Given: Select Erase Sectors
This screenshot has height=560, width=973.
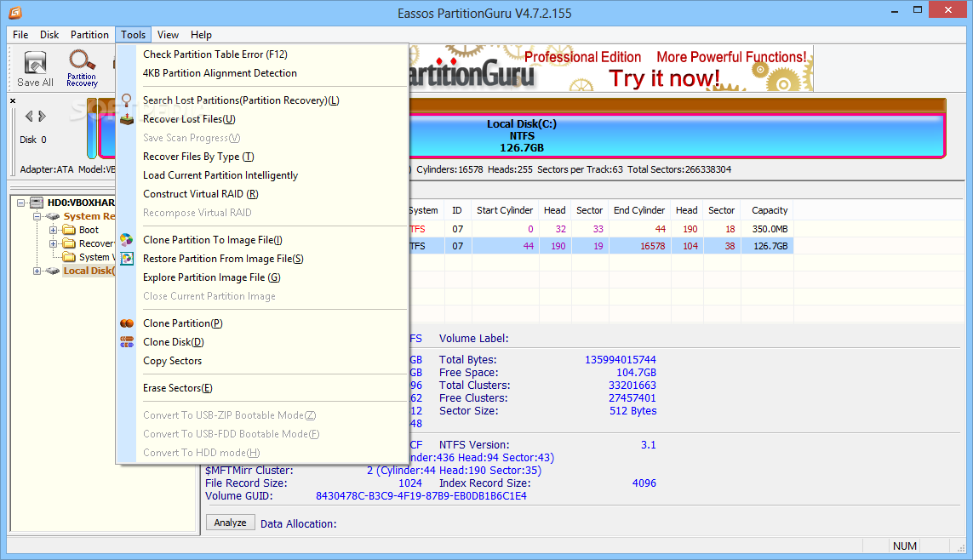Looking at the screenshot, I should click(177, 388).
